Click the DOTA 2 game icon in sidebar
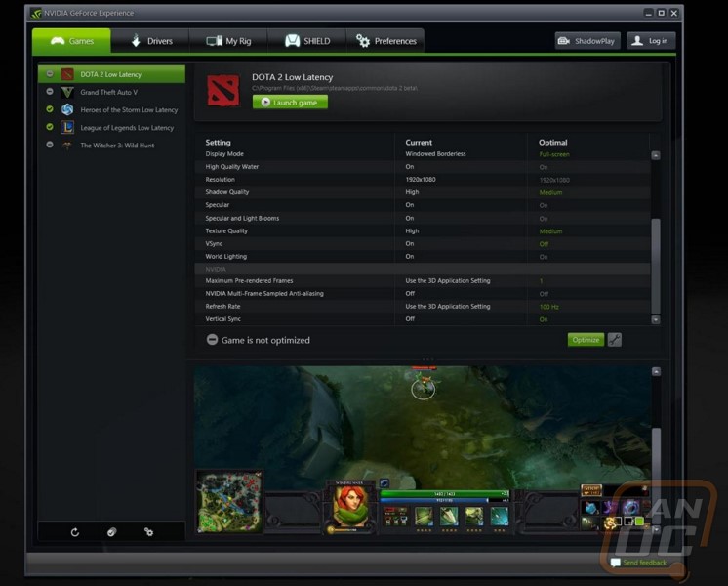Screen dimensions: 728x586 (67, 74)
